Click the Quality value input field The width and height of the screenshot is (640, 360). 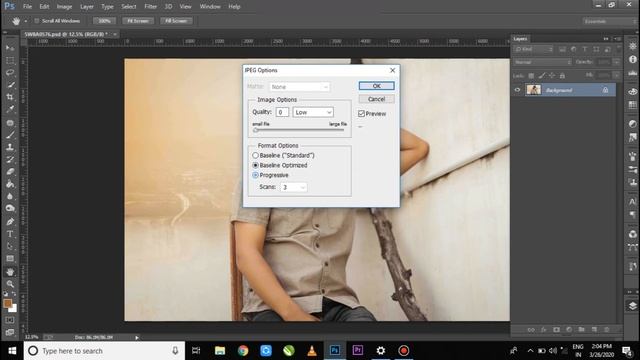[282, 112]
